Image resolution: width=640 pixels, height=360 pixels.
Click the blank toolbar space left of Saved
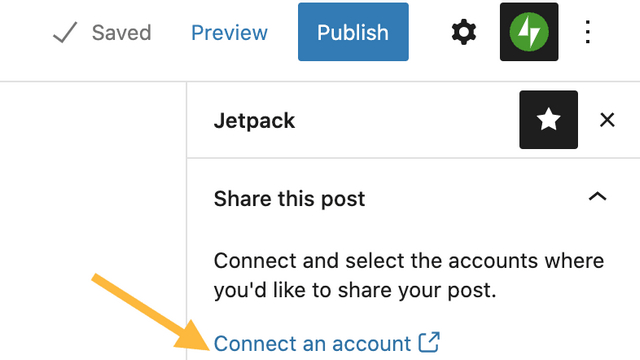coord(24,40)
